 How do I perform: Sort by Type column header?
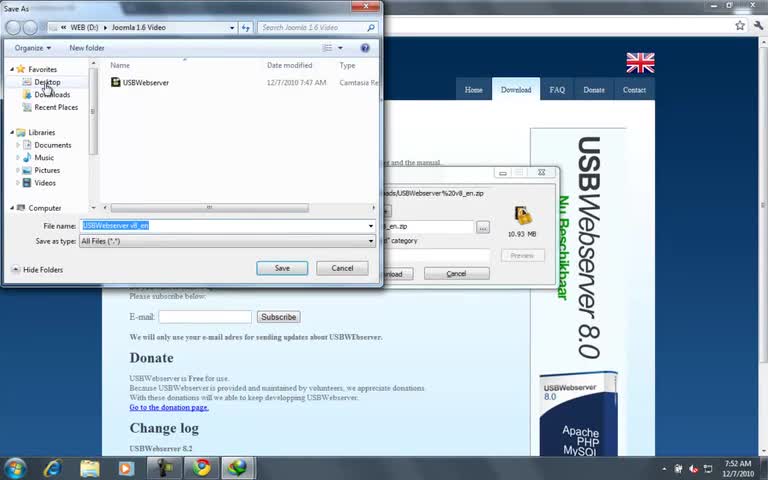[347, 65]
